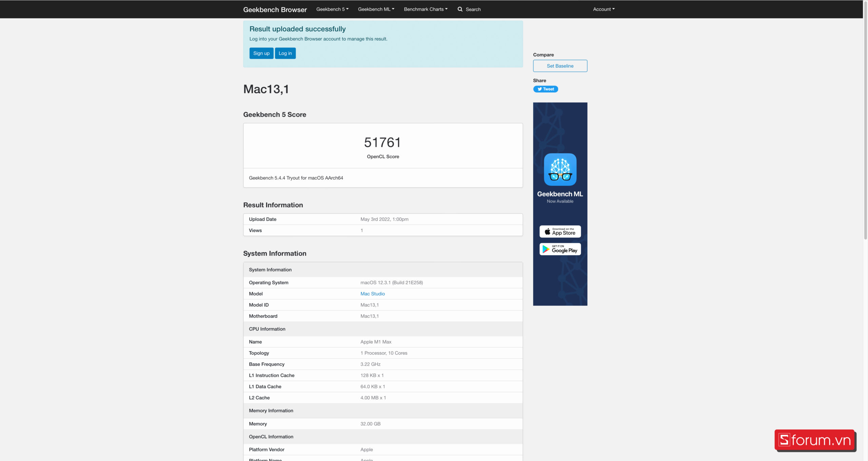Expand the Account dropdown menu

pyautogui.click(x=604, y=9)
